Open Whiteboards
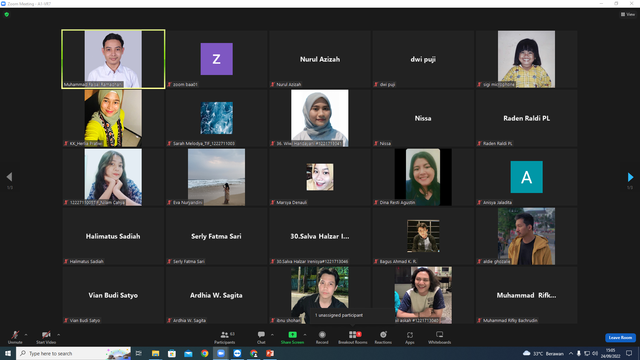 439,337
